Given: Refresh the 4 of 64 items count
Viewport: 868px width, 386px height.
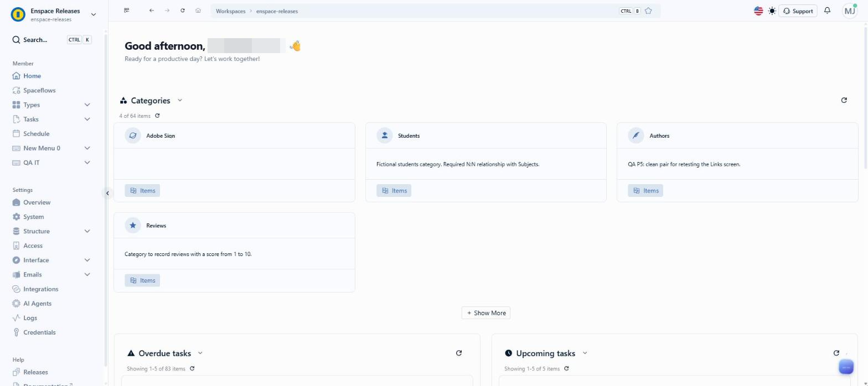Looking at the screenshot, I should point(158,116).
